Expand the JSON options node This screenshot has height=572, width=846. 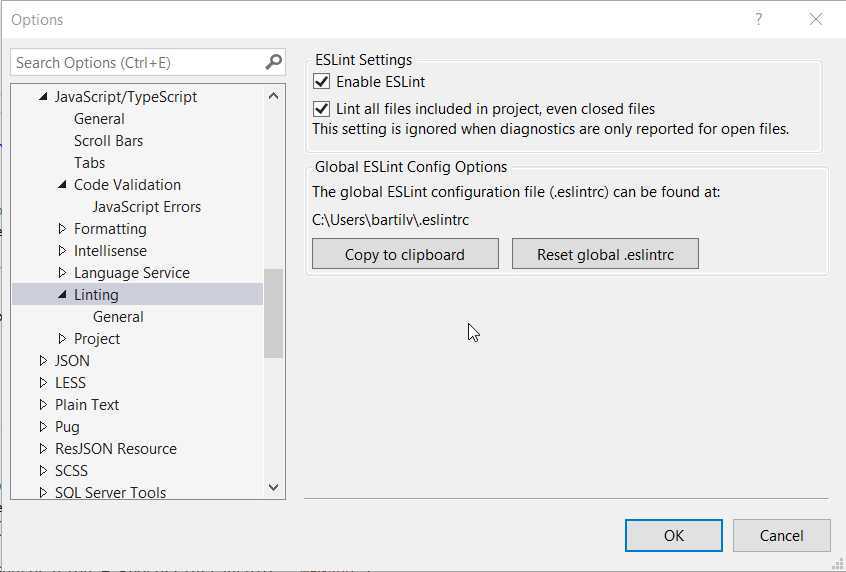click(43, 361)
